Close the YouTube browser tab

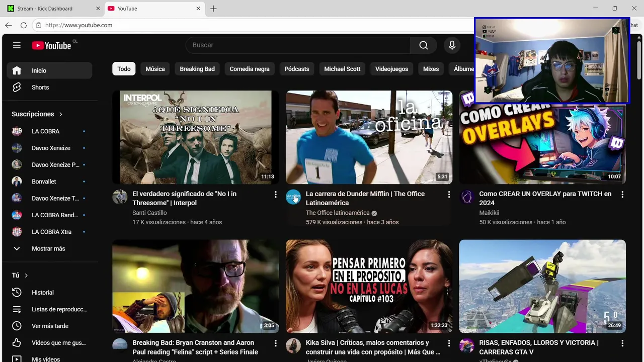[198, 9]
